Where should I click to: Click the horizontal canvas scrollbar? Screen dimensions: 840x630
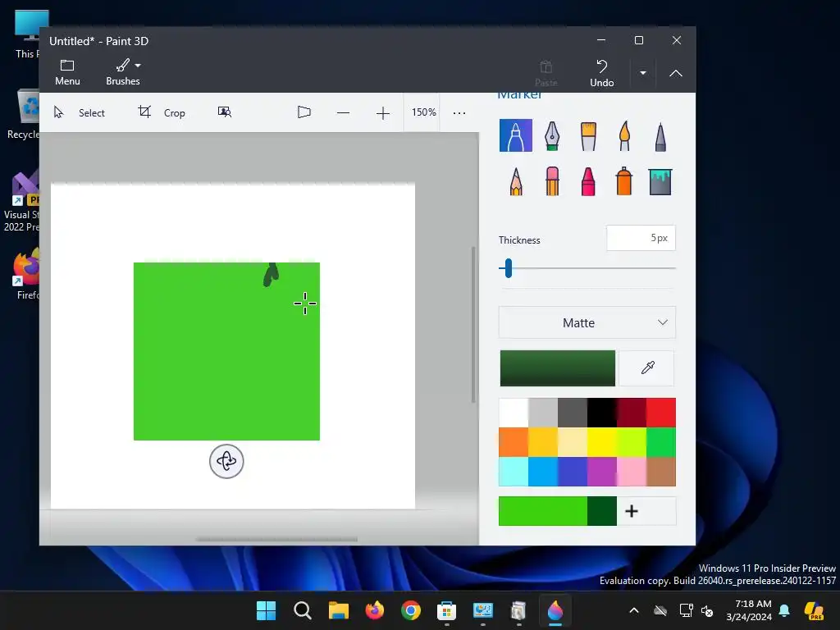(x=276, y=540)
